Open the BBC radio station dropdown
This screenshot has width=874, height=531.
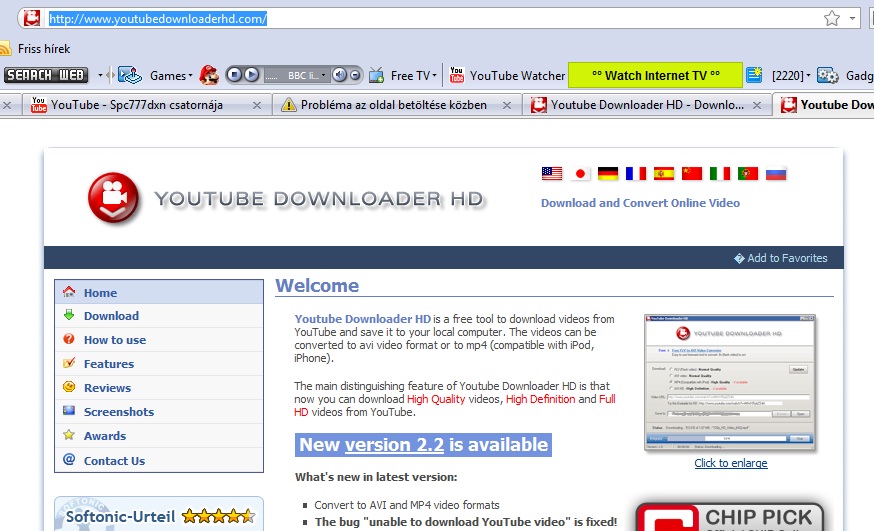pos(296,75)
